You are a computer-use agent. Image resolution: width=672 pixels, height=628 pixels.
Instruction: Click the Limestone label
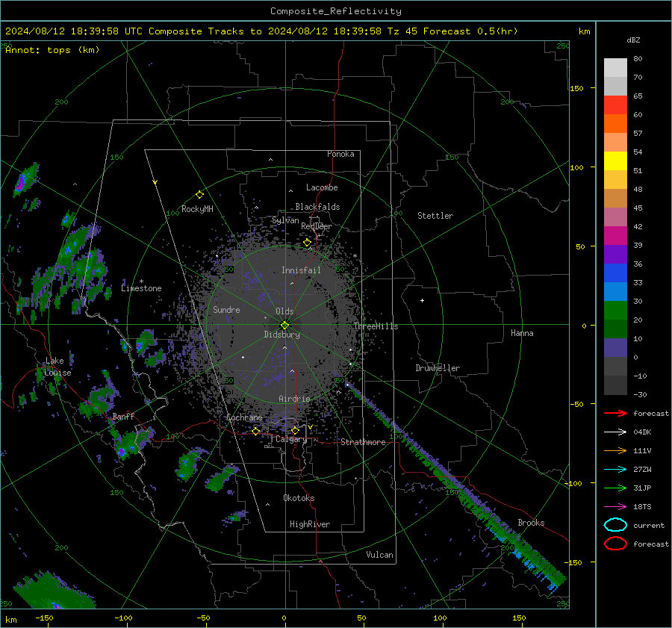coord(141,288)
